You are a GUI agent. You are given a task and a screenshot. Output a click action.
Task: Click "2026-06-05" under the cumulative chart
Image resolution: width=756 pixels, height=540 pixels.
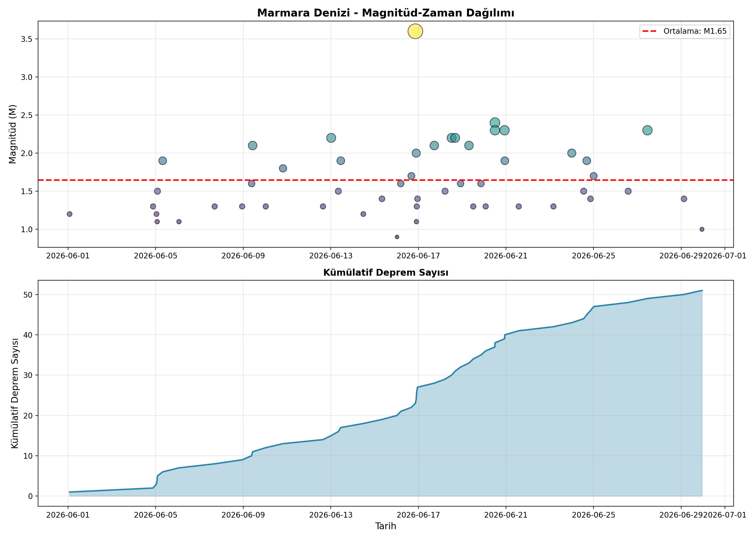pyautogui.click(x=156, y=515)
